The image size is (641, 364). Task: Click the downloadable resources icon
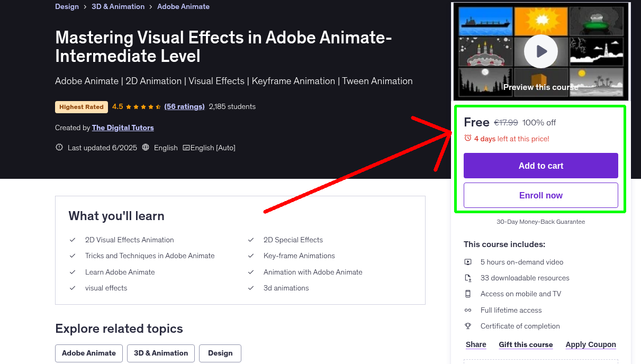click(x=468, y=278)
